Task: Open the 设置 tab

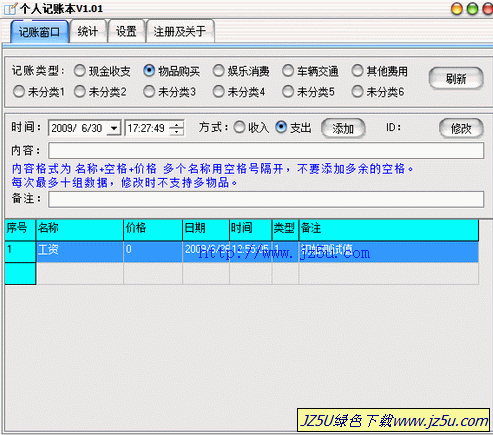Action: pos(126,31)
